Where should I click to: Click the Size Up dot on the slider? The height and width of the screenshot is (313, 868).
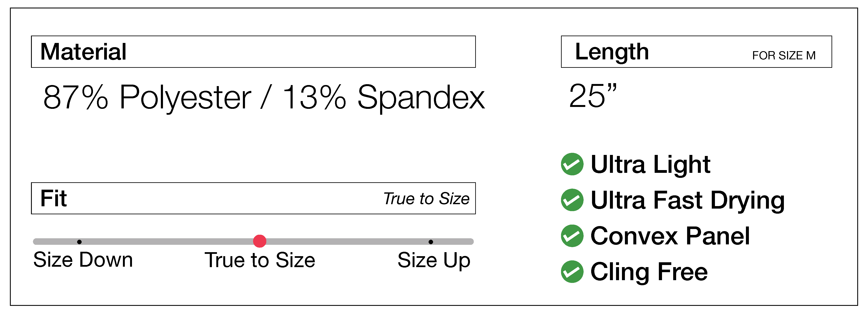pyautogui.click(x=431, y=242)
